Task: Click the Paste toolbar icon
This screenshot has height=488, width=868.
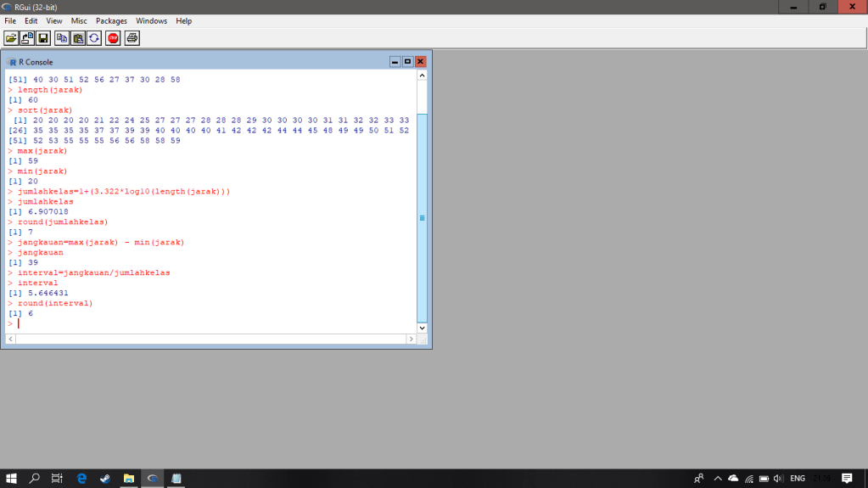Action: (78, 38)
